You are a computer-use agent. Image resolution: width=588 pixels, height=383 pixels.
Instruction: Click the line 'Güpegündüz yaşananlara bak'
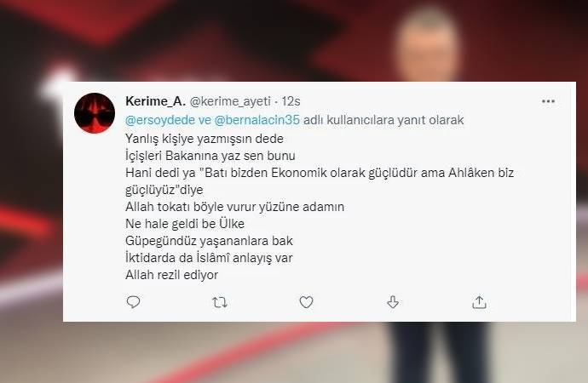click(209, 241)
